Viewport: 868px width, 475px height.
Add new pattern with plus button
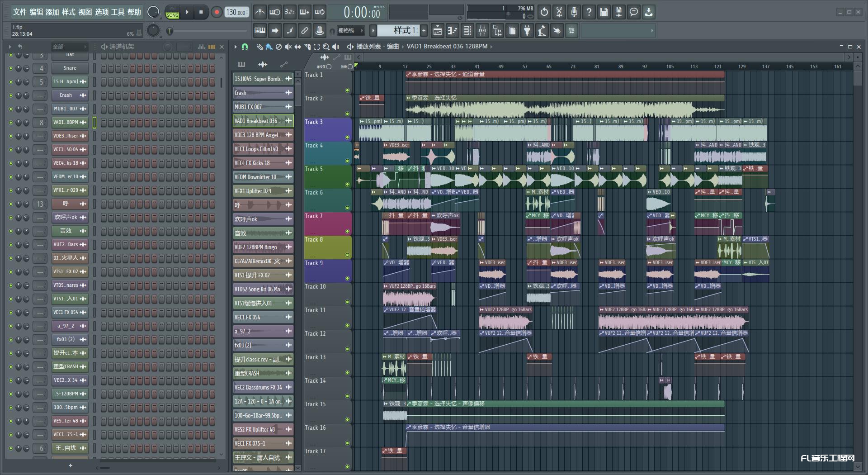click(424, 31)
